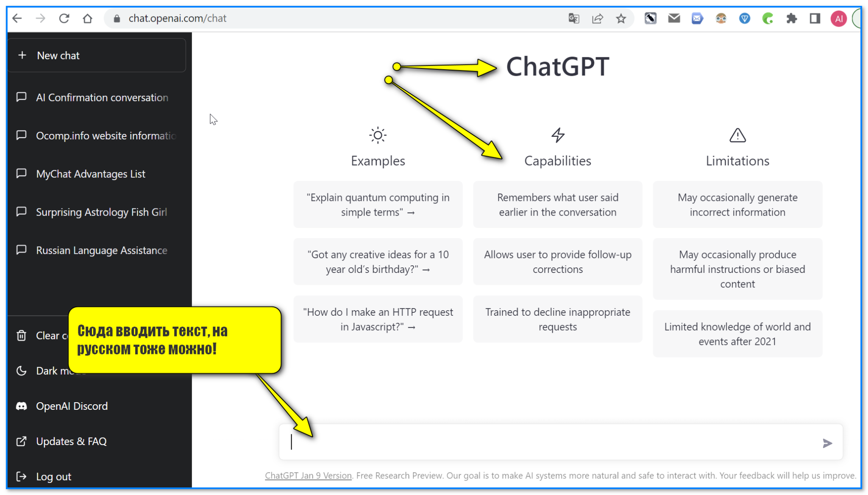The height and width of the screenshot is (495, 868).
Task: Expand Ocomp.info website information chat
Action: click(x=95, y=136)
